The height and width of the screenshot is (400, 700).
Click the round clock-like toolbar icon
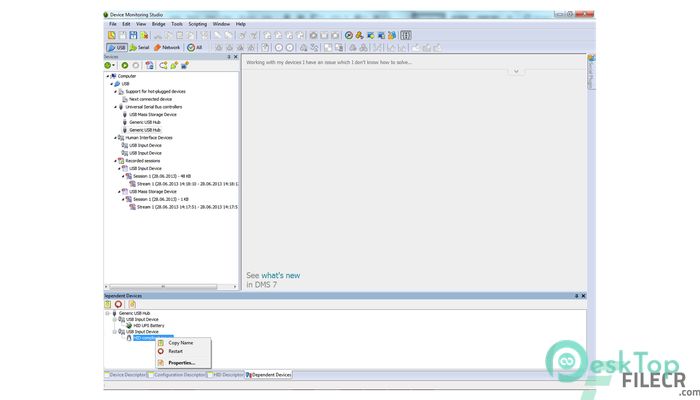(349, 35)
